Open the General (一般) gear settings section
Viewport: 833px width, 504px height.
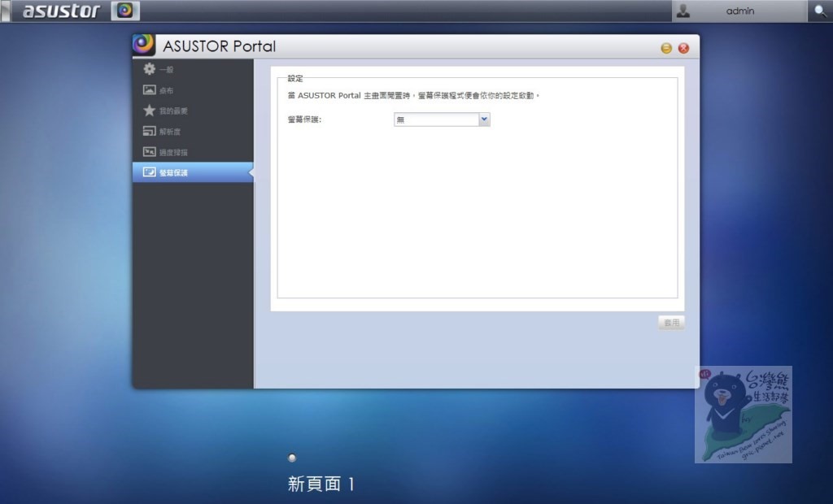[193, 69]
